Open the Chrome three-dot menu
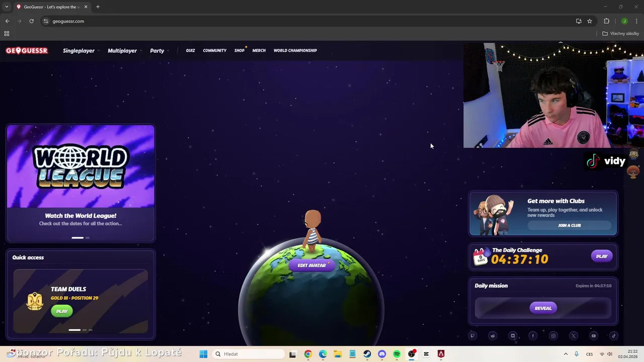644x362 pixels. click(x=637, y=21)
